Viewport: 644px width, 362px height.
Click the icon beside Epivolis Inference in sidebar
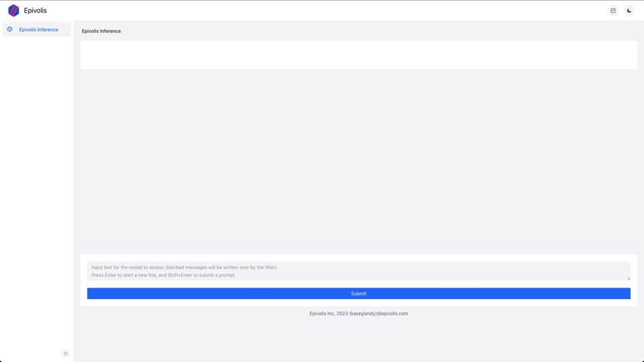pos(10,29)
